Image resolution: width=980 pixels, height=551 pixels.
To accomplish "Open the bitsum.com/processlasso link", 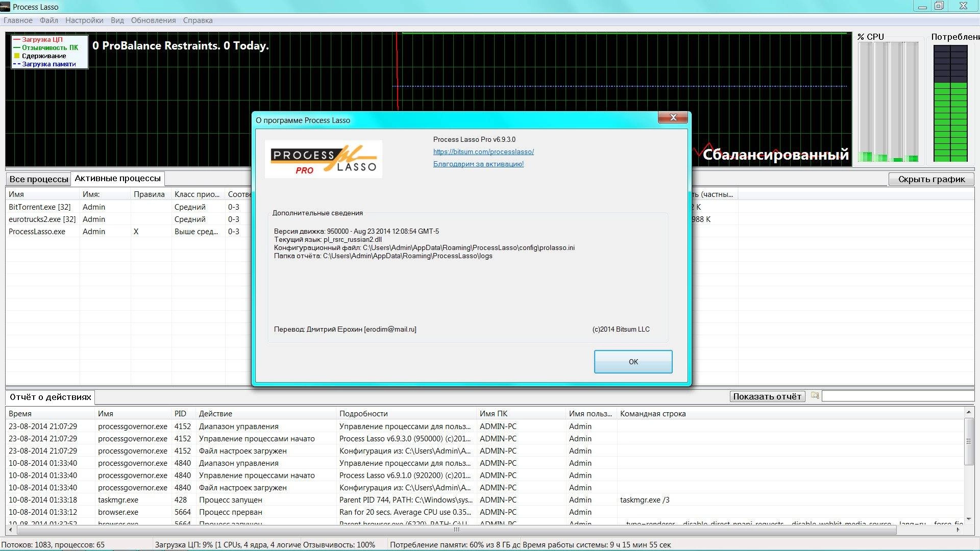I will pos(483,152).
